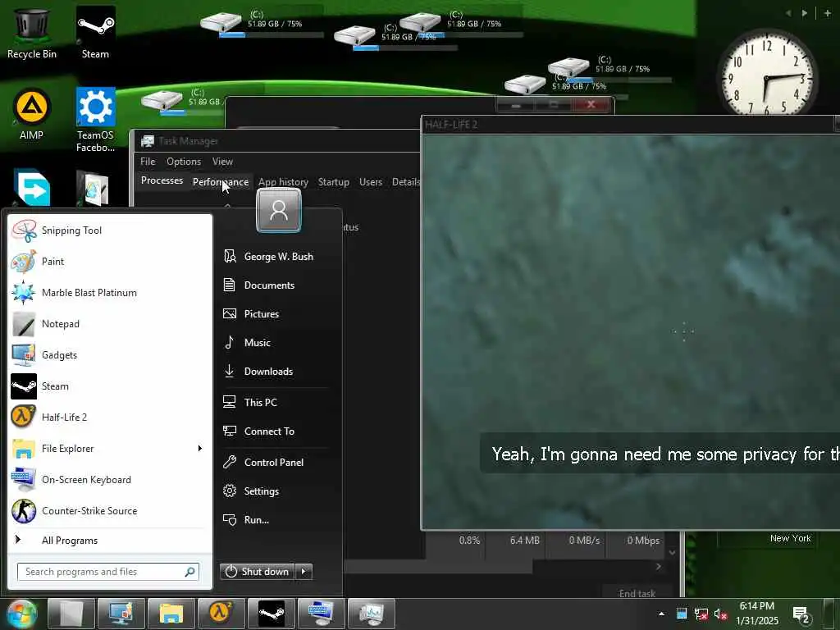840x630 pixels.
Task: Expand the File Explorer submenu arrow
Action: point(200,449)
